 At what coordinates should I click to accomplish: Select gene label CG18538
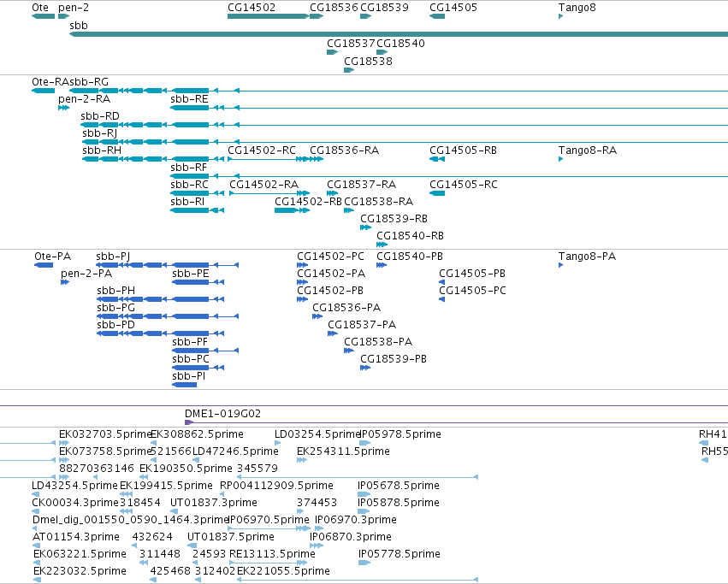point(368,62)
